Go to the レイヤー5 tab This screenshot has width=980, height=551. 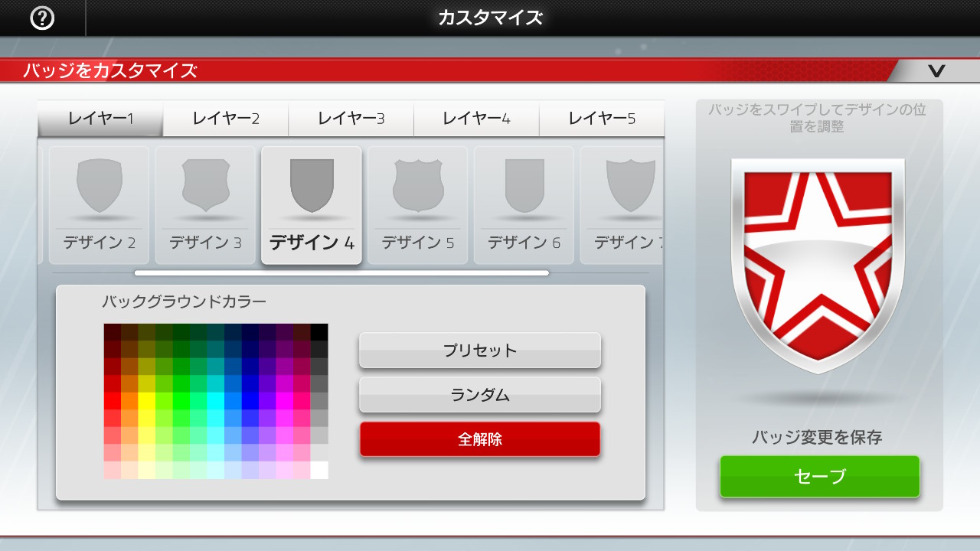[x=602, y=119]
